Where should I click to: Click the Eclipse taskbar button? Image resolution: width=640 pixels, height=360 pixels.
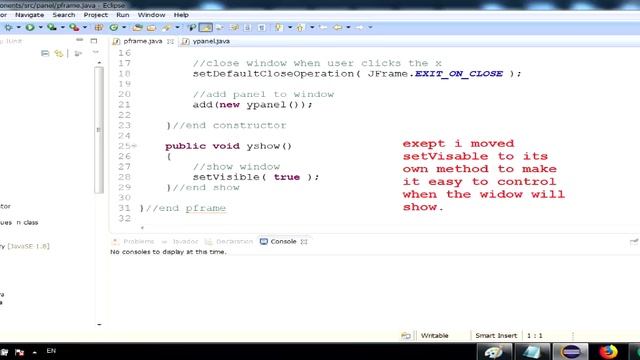pyautogui.click(x=570, y=351)
